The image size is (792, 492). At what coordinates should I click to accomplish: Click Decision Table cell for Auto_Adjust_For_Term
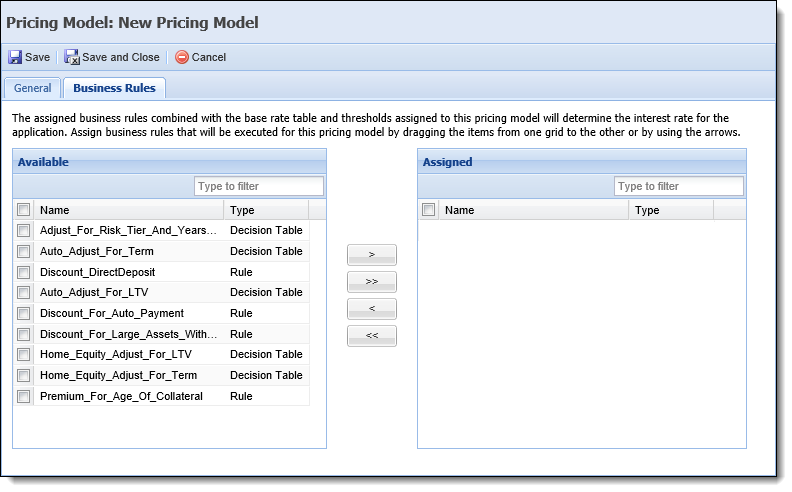(266, 251)
